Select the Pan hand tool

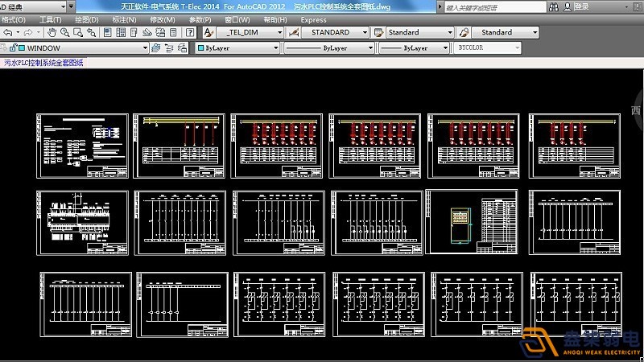coord(52,33)
